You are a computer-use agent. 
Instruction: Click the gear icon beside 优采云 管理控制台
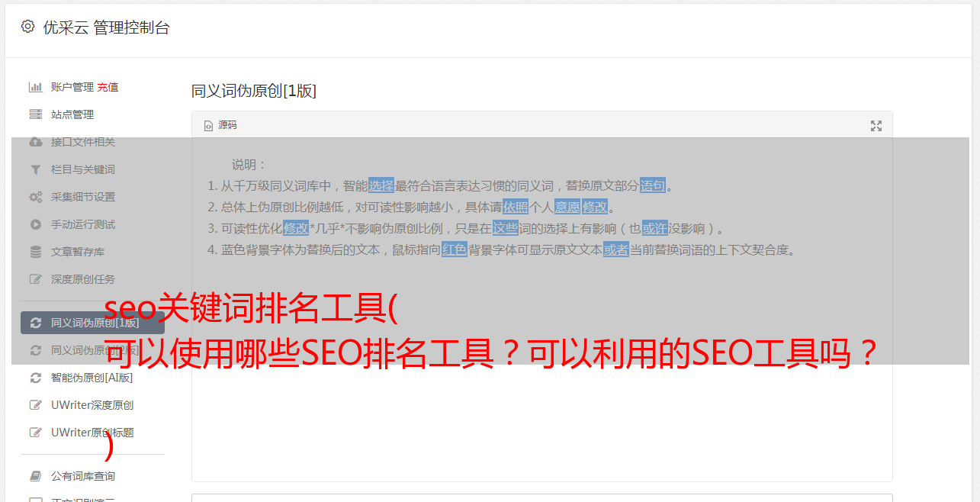pos(28,27)
